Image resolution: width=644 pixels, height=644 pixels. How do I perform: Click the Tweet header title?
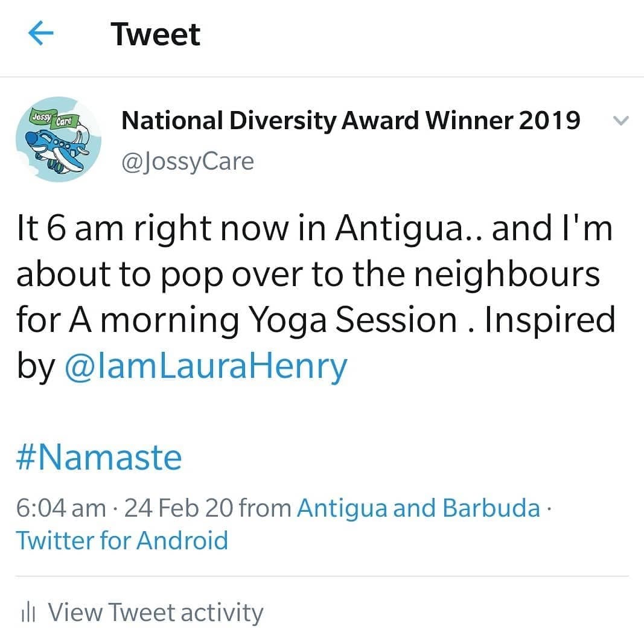point(155,34)
